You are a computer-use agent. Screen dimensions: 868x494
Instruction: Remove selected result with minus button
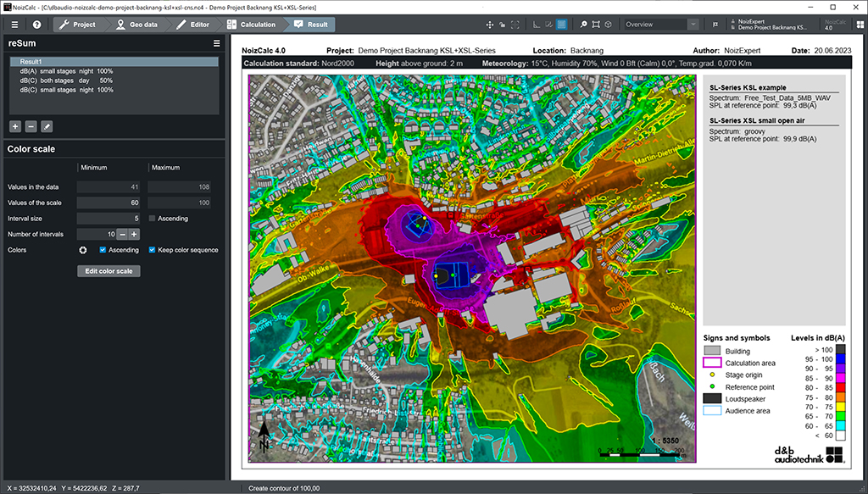click(x=31, y=126)
